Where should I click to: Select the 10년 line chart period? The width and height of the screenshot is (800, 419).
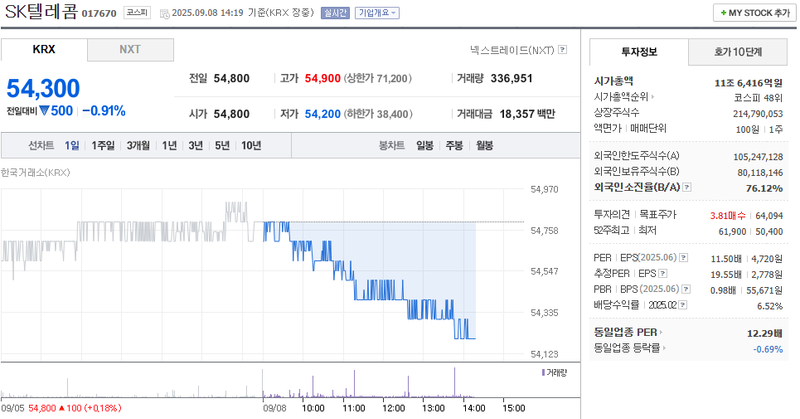pyautogui.click(x=252, y=145)
